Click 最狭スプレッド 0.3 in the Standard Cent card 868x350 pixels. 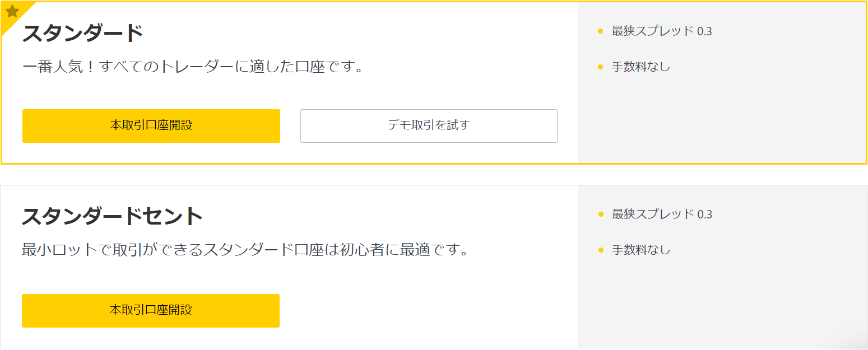662,214
